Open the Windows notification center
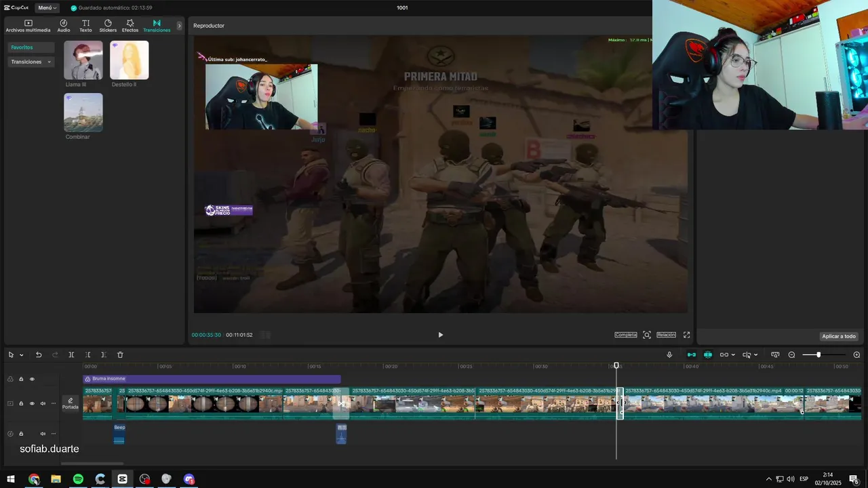The image size is (868, 488). pos(854,479)
